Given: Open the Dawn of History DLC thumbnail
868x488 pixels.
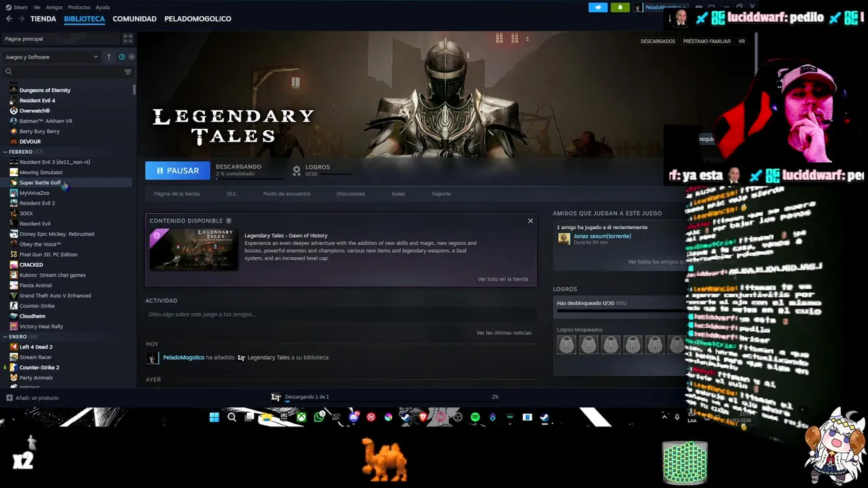Looking at the screenshot, I should pos(194,249).
